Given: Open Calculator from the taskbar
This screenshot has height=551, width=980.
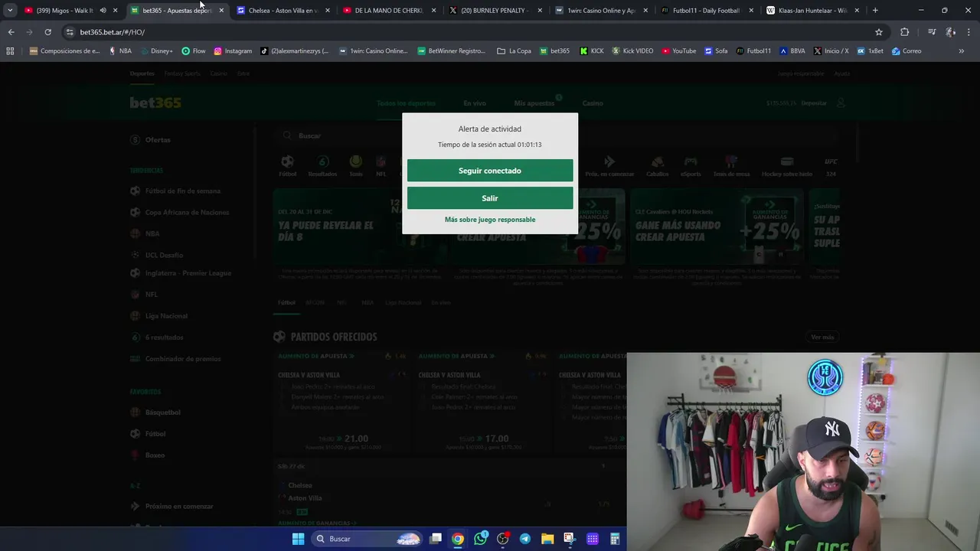Looking at the screenshot, I should pos(615,539).
